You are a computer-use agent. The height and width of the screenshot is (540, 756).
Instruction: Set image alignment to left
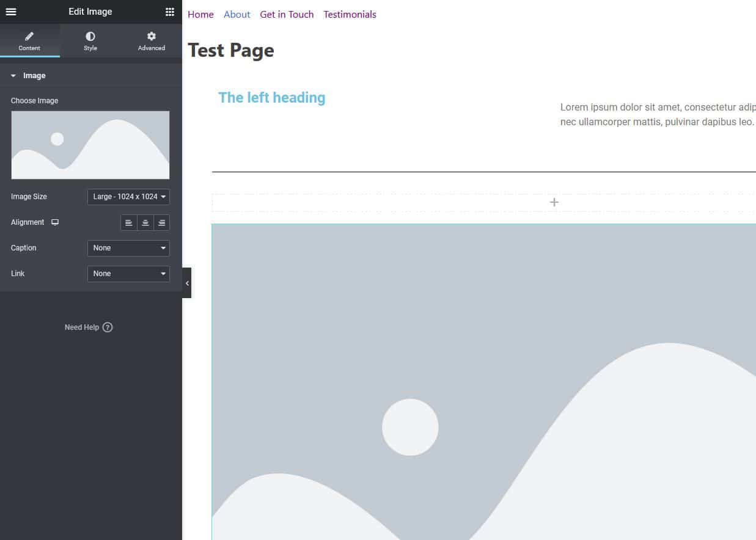coord(129,223)
